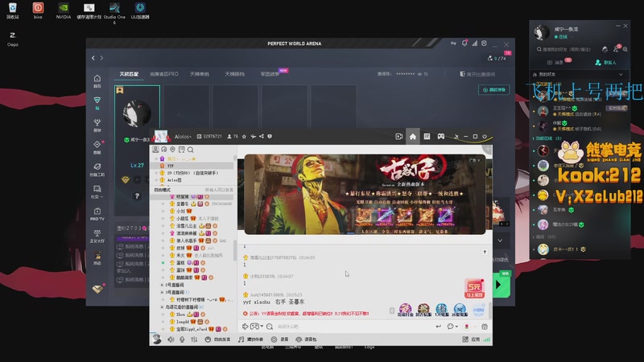Click the 5元 red promo badge
Screen dimensions: 644x362
(474, 288)
